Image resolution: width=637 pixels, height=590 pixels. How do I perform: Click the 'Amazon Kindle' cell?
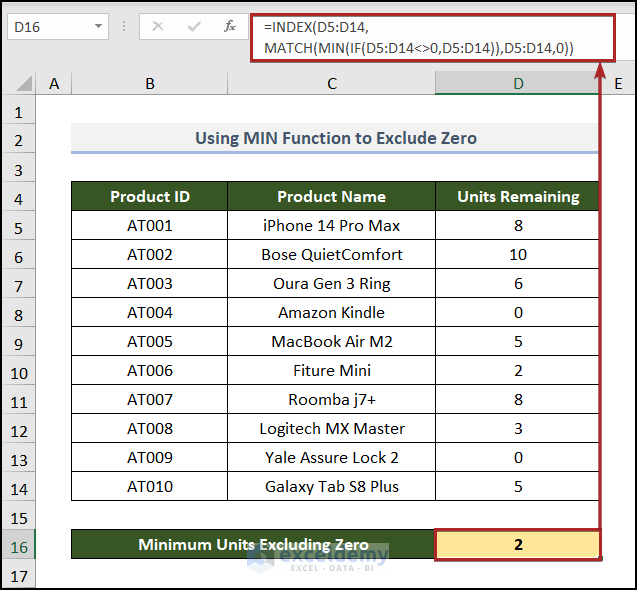332,312
